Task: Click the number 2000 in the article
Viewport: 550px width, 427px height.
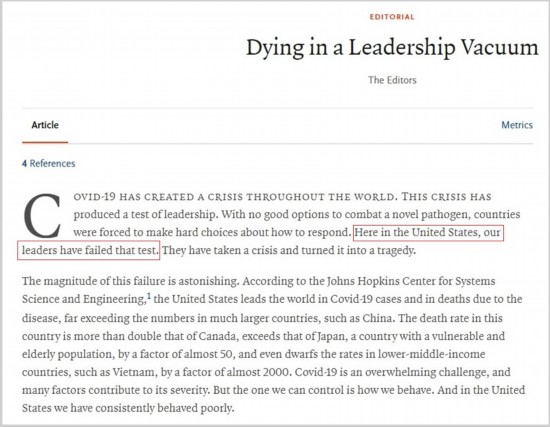Action: click(275, 372)
